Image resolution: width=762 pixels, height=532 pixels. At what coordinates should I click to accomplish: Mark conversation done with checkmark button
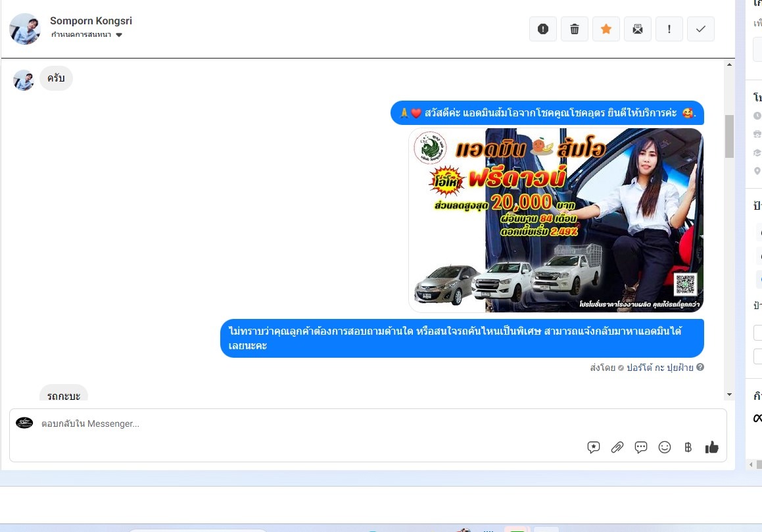point(701,29)
